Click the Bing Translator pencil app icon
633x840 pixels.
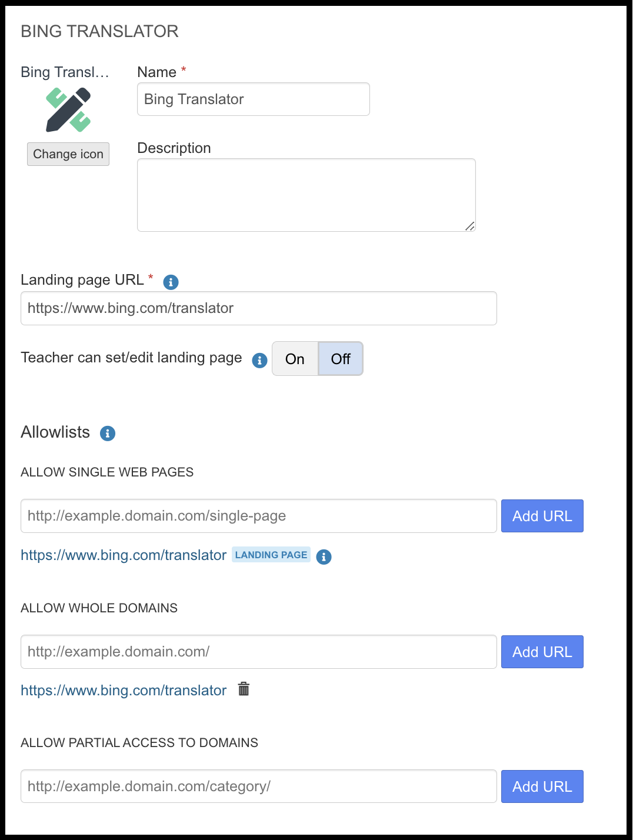coord(68,110)
